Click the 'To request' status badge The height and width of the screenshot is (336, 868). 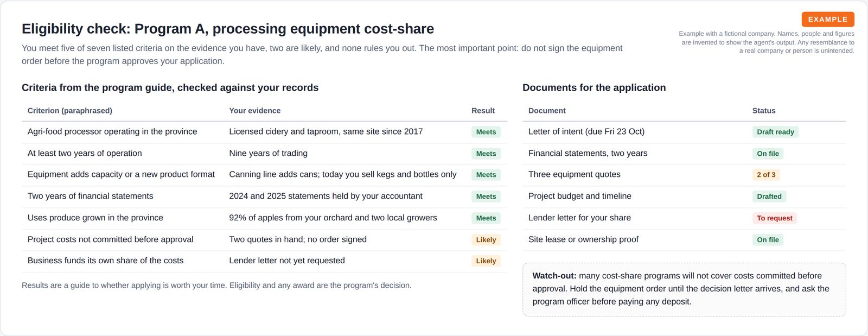coord(775,218)
